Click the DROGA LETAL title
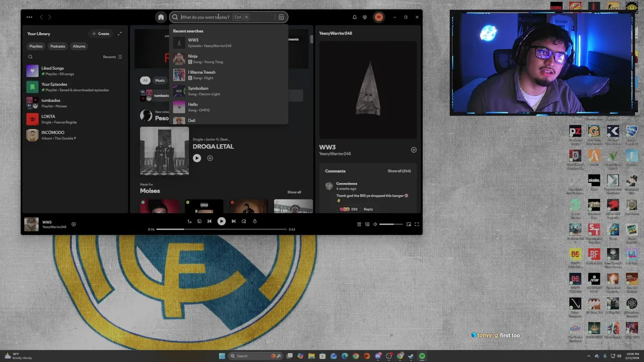This screenshot has height=362, width=644. tap(213, 146)
